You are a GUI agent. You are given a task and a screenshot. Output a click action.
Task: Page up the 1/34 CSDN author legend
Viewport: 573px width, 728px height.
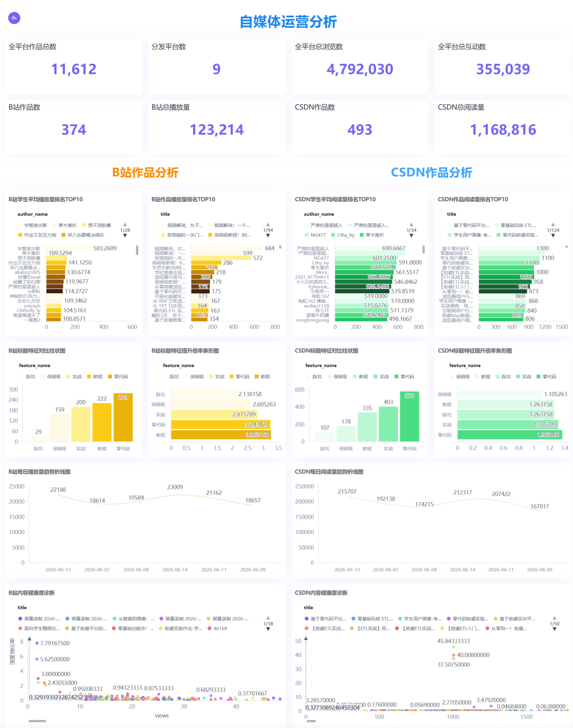coord(411,224)
